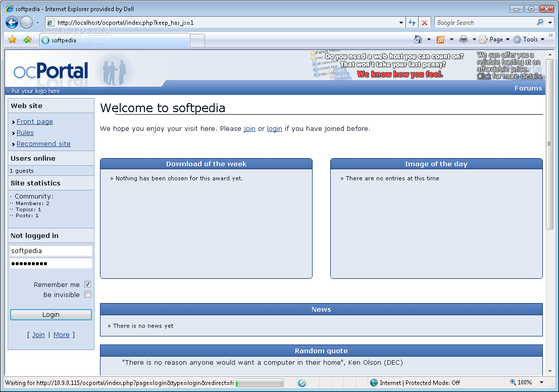Open the Forums link in header
The height and width of the screenshot is (392, 559).
[528, 88]
